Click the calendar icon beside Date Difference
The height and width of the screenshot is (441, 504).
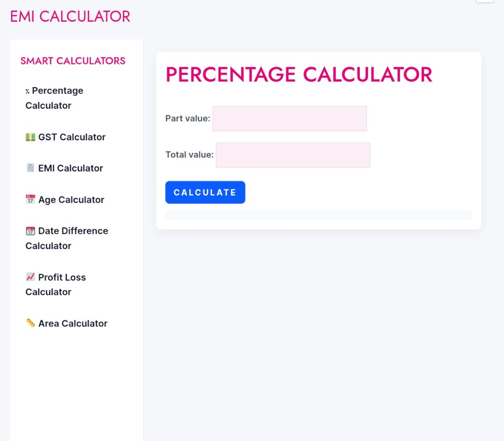point(30,231)
